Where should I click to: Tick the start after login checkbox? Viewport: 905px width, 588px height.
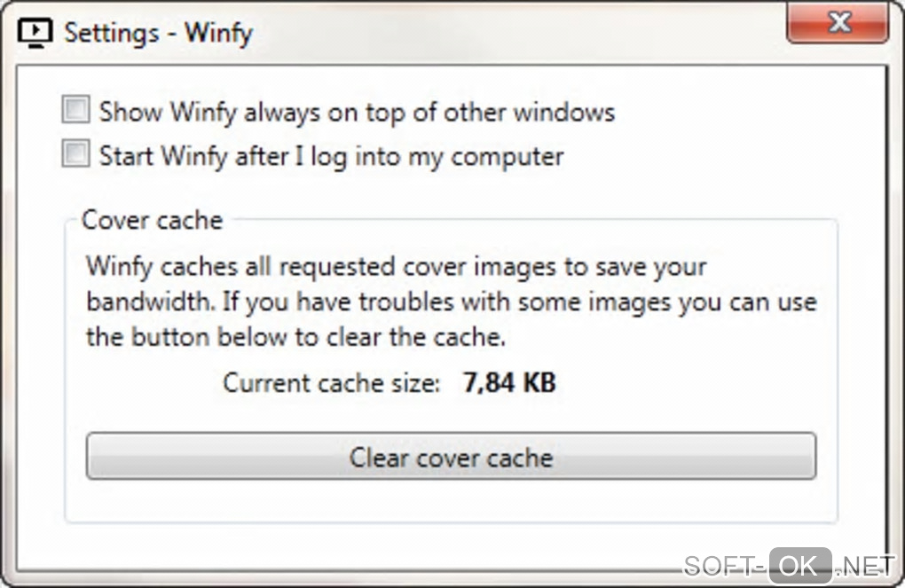tap(76, 155)
